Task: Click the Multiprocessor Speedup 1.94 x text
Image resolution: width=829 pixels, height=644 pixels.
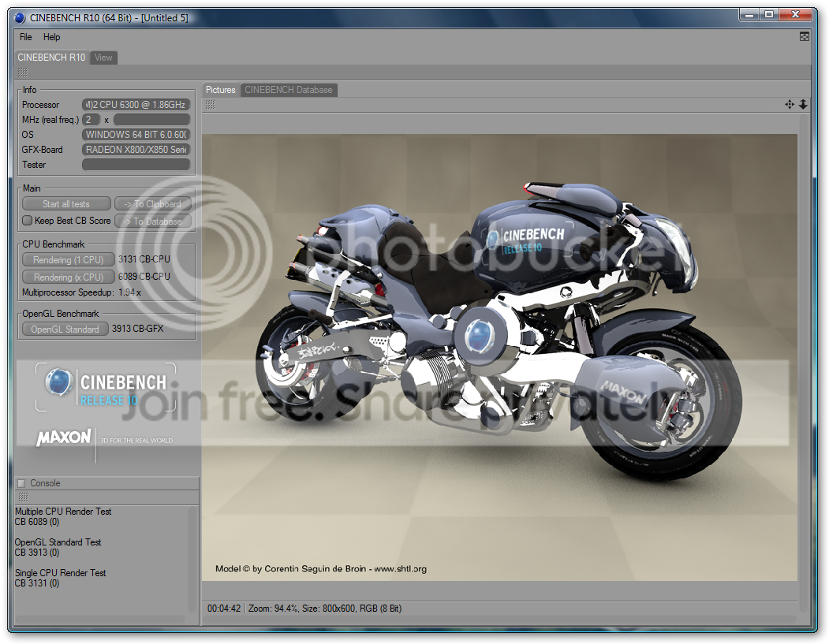Action: tap(81, 292)
